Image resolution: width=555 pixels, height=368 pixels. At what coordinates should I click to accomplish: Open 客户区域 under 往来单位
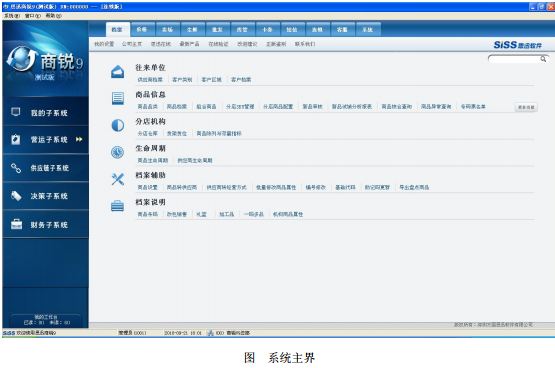(212, 80)
